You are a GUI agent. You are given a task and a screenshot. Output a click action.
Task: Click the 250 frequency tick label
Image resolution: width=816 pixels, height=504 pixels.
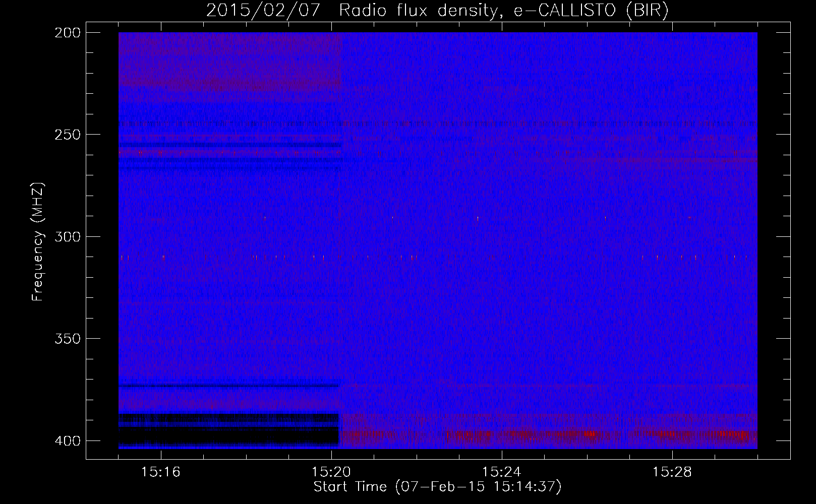(67, 135)
